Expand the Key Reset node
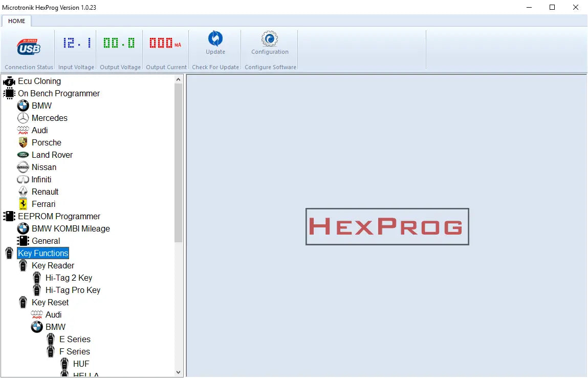This screenshot has width=588, height=378. point(50,302)
